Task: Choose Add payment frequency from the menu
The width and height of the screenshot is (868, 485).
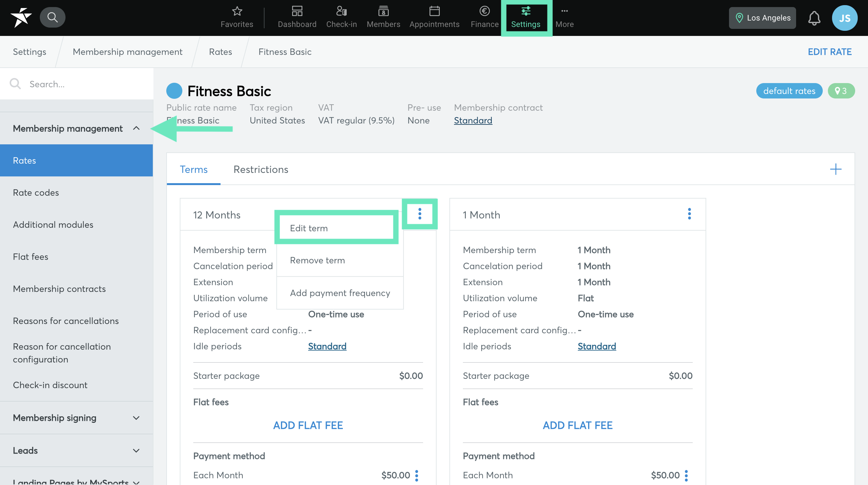Action: tap(340, 293)
